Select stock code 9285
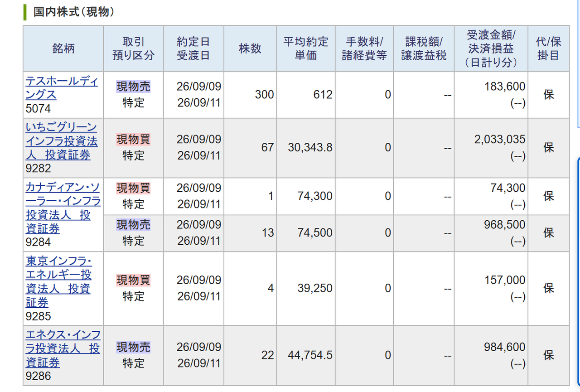 tap(39, 316)
